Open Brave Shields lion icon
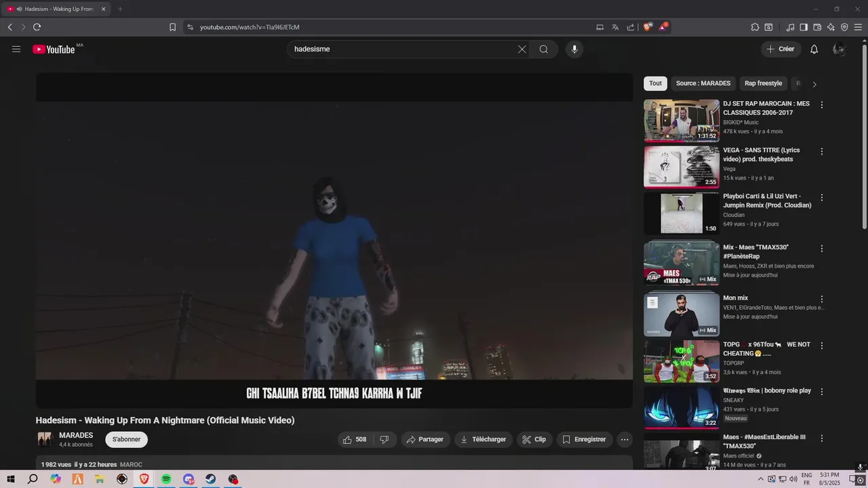The height and width of the screenshot is (488, 868). pyautogui.click(x=648, y=27)
